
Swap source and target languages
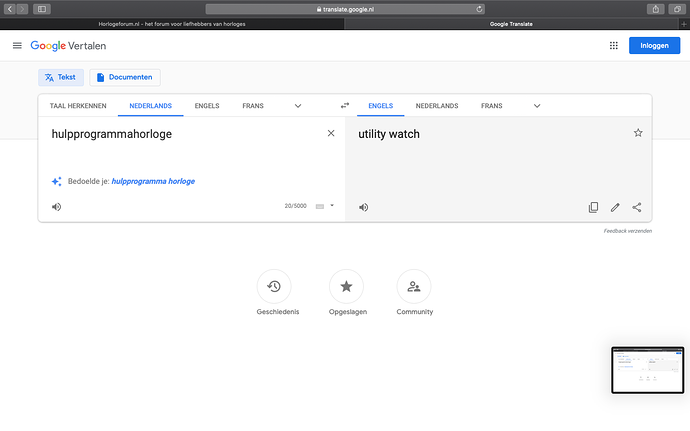click(345, 105)
